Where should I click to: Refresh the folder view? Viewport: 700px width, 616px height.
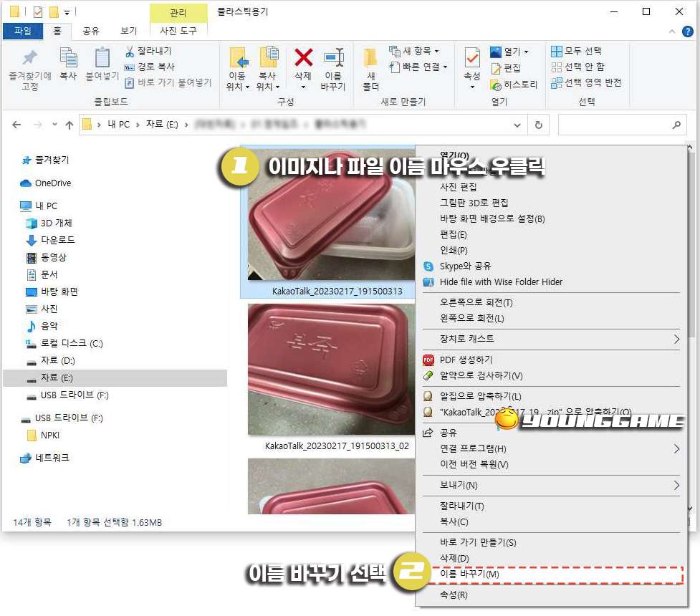[538, 125]
